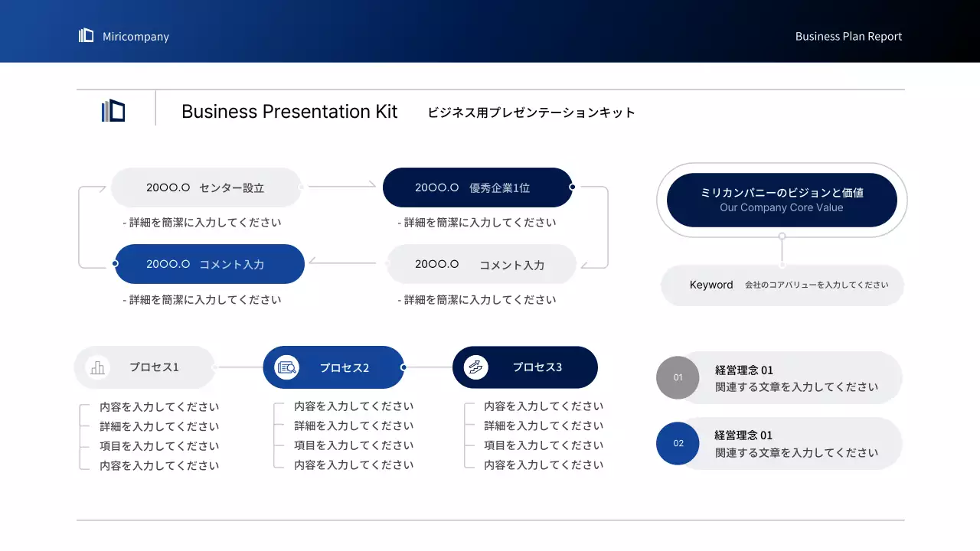The height and width of the screenshot is (551, 980).
Task: Select the bar chart icon on プロセス1
Action: pyautogui.click(x=96, y=367)
